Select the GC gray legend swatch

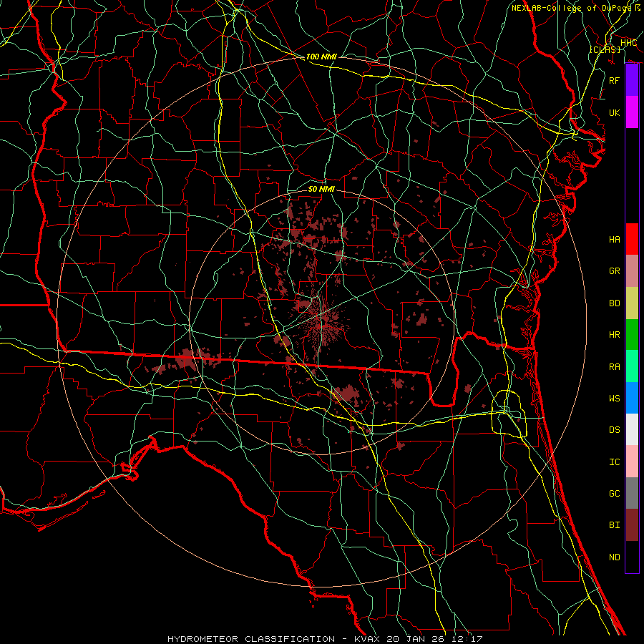click(x=632, y=493)
